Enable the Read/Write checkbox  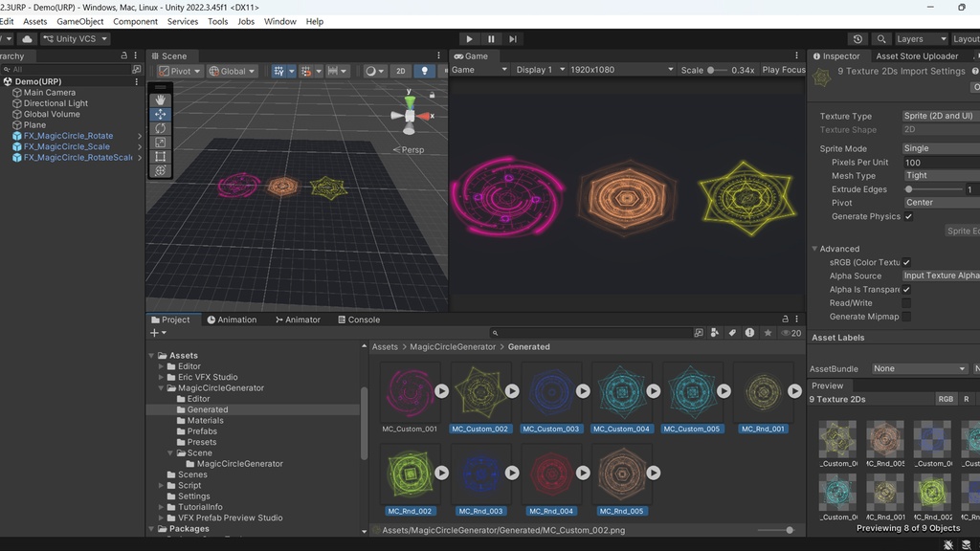[906, 303]
